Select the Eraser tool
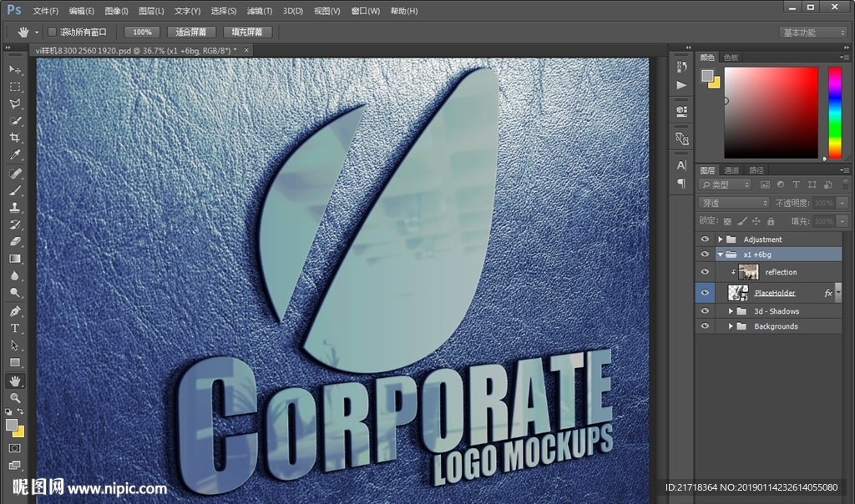The height and width of the screenshot is (504, 855). tap(15, 241)
